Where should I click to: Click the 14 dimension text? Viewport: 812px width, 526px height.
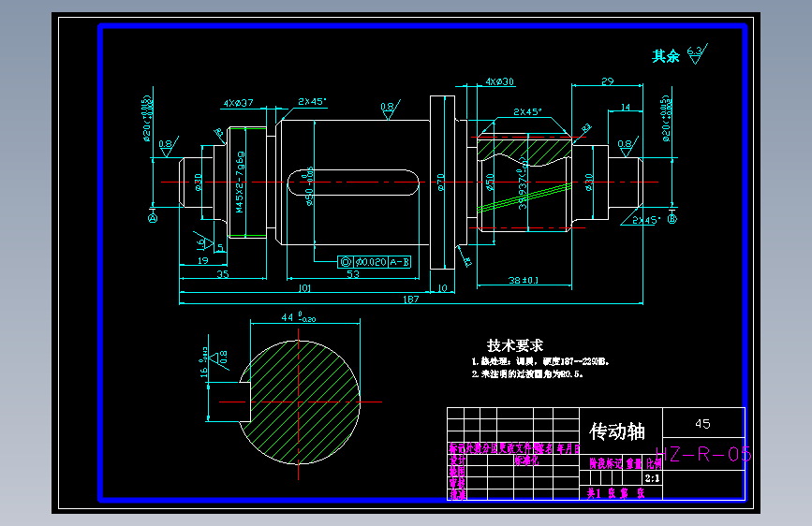[x=626, y=108]
